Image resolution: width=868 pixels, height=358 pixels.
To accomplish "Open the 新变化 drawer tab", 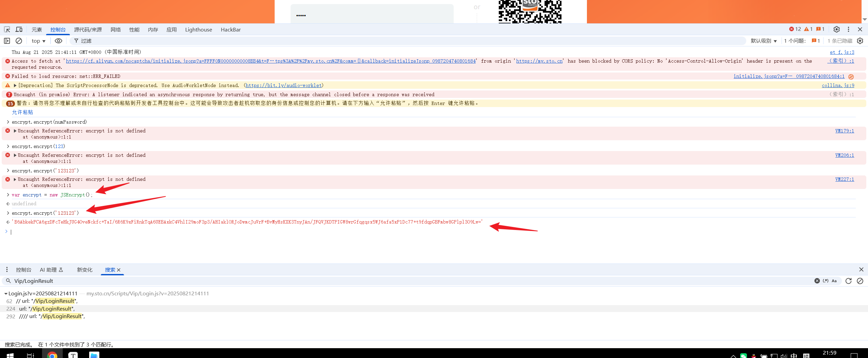I will click(85, 270).
